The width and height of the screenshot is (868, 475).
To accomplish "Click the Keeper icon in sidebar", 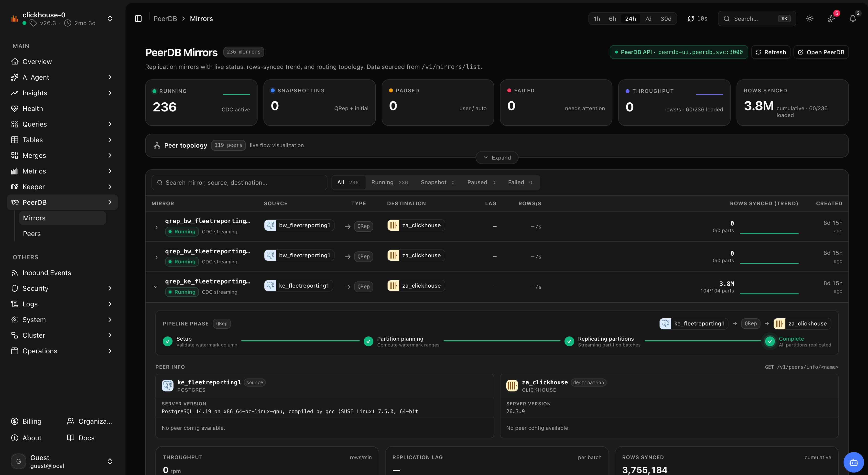I will [14, 187].
